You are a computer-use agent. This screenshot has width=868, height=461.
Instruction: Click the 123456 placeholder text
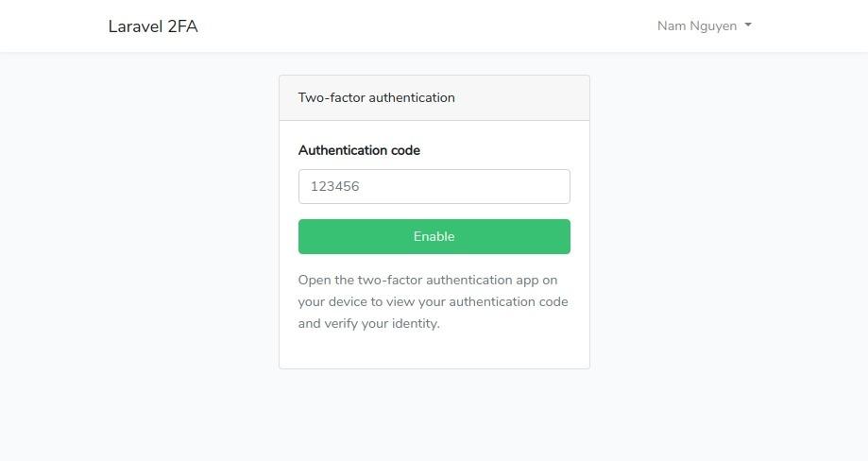point(335,186)
